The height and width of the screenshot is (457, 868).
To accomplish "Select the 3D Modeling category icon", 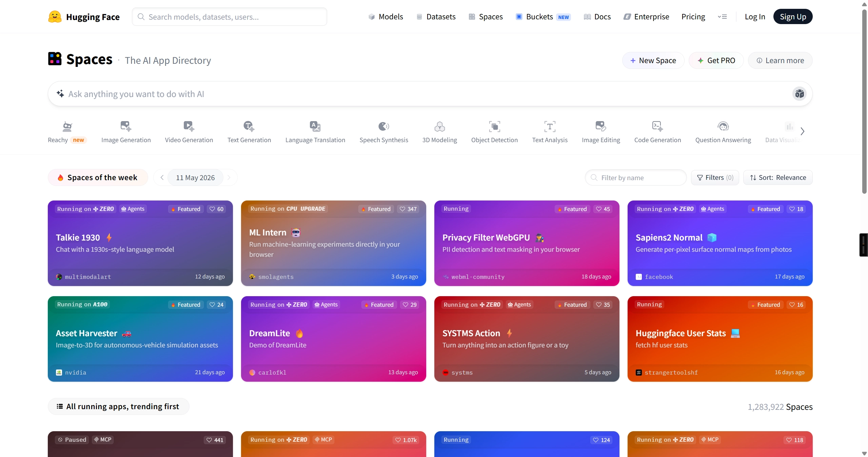I will point(439,126).
